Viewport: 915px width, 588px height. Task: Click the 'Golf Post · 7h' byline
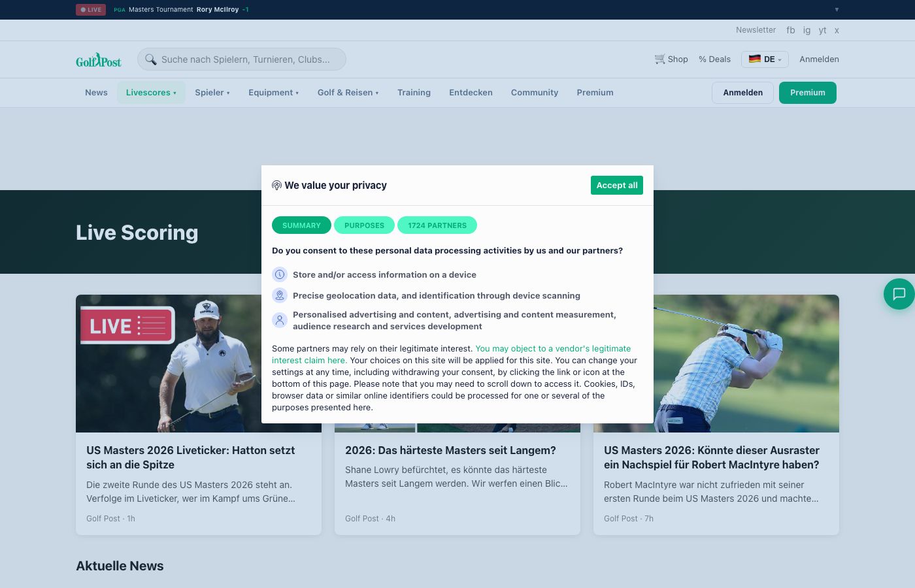629,519
